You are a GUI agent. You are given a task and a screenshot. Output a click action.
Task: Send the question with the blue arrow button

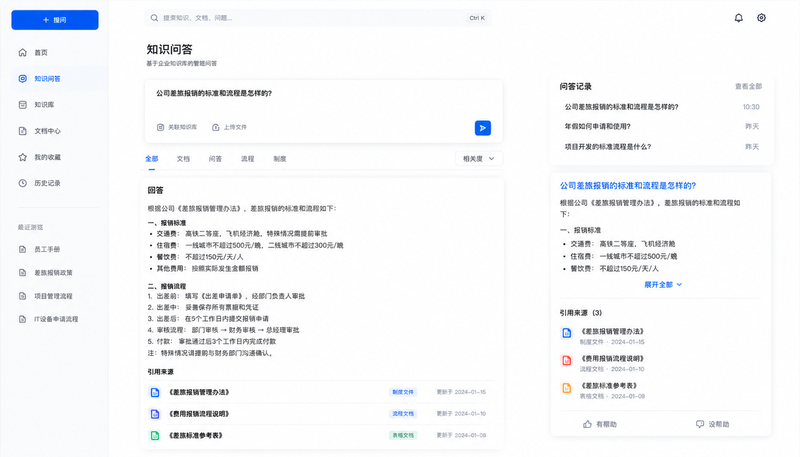(483, 128)
